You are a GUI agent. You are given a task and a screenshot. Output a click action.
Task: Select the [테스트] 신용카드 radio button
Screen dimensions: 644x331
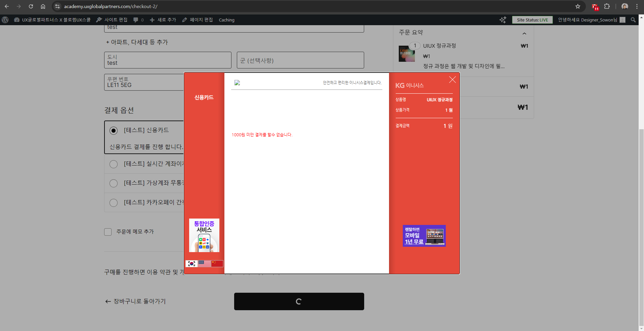(x=114, y=131)
